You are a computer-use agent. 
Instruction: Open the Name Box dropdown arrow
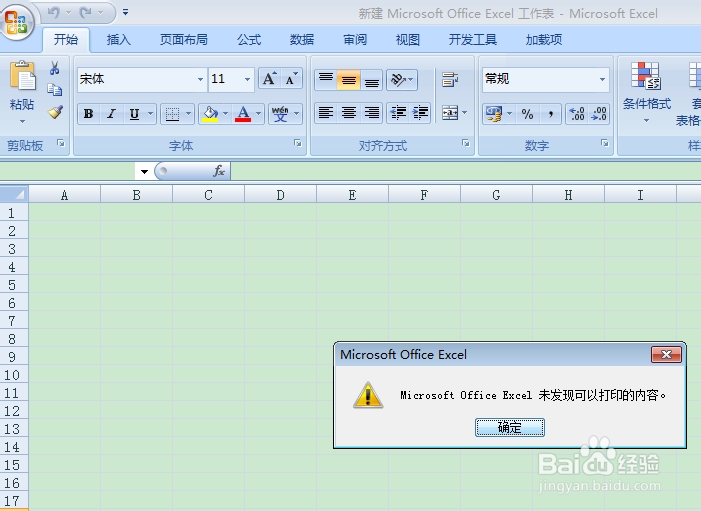tap(144, 171)
